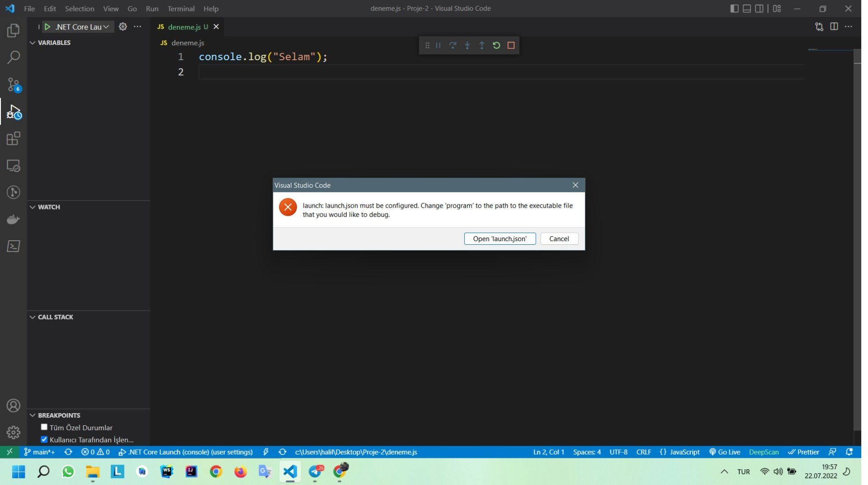Click Open 'launch.json' in the dialog
The image size is (868, 485).
point(500,238)
